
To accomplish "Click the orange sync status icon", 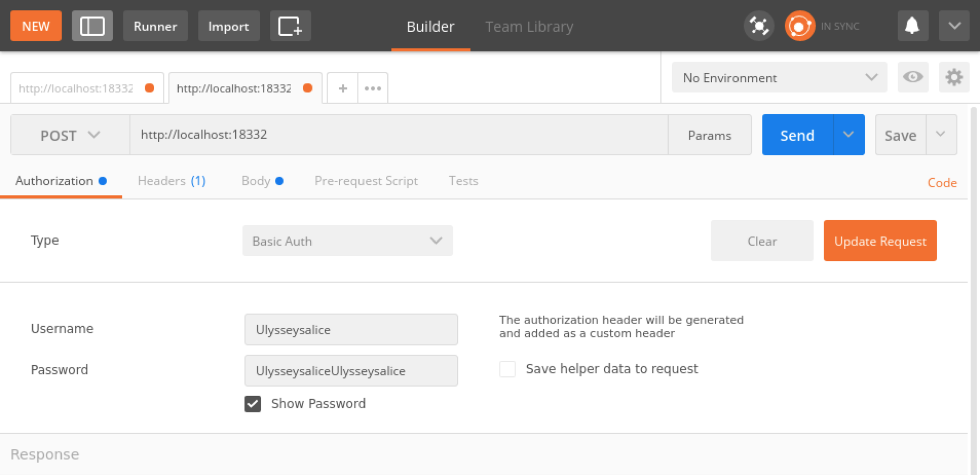I will point(800,26).
